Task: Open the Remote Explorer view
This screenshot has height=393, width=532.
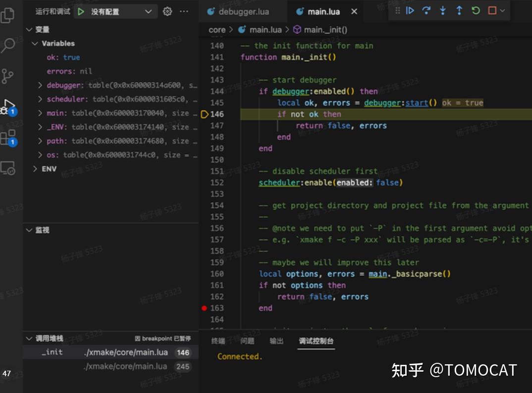Action: pos(8,168)
